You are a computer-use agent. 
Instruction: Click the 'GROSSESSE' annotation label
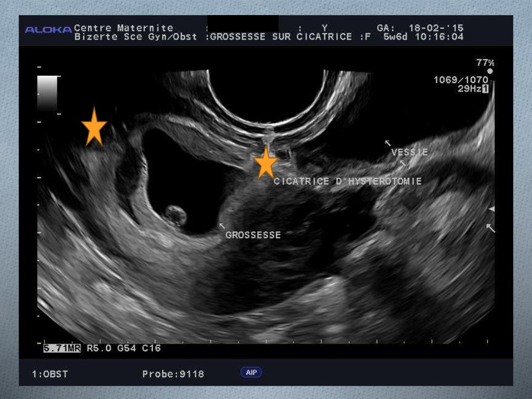(x=253, y=235)
